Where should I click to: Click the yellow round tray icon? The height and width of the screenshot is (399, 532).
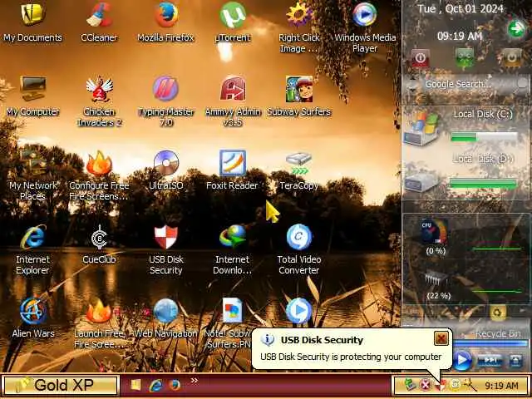455,385
